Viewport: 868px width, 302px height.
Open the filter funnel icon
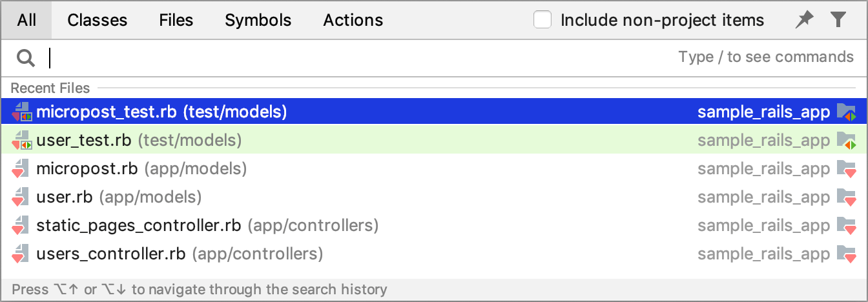838,20
